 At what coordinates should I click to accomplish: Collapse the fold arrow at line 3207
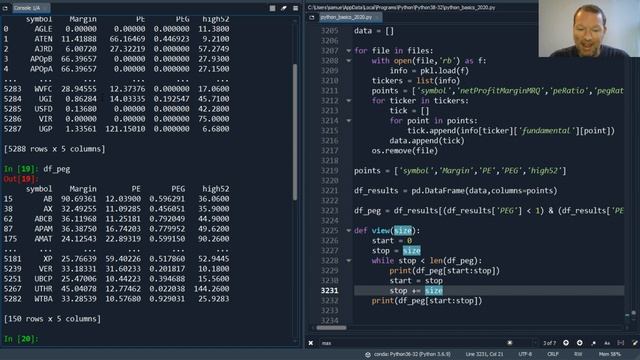[349, 51]
